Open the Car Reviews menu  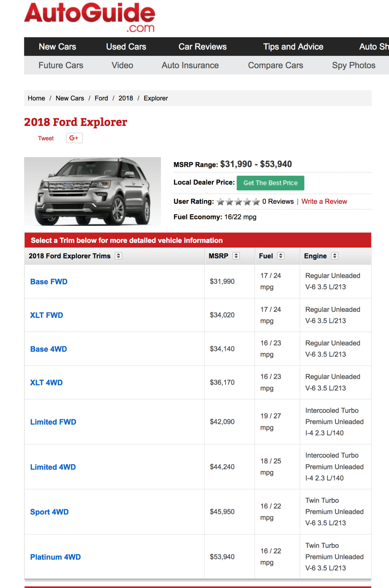tap(202, 47)
